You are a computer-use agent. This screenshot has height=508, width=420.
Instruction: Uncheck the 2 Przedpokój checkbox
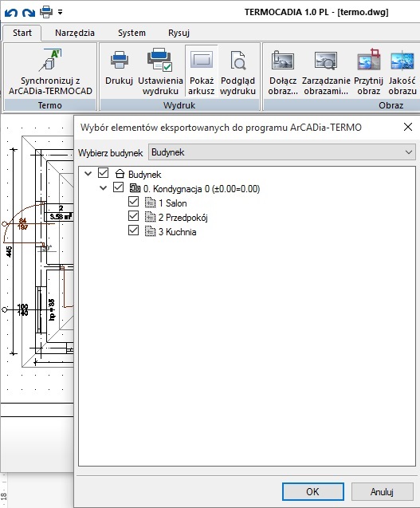tap(133, 216)
